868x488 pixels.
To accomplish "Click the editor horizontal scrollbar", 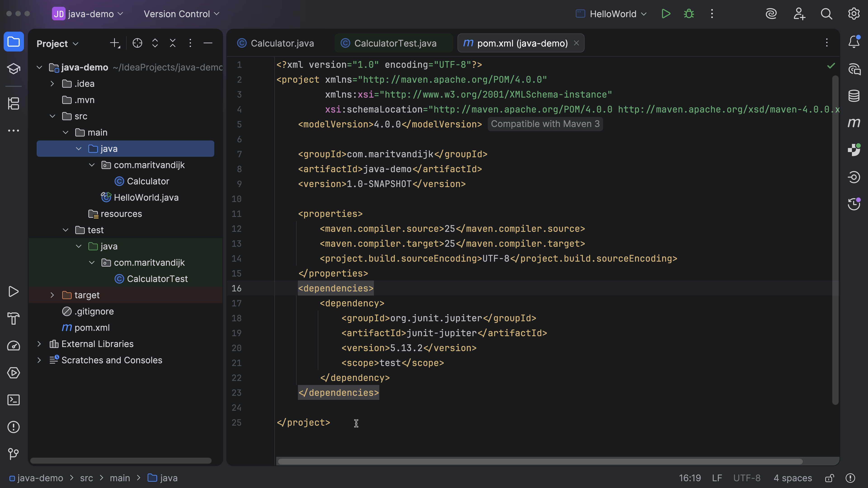I will pyautogui.click(x=539, y=461).
